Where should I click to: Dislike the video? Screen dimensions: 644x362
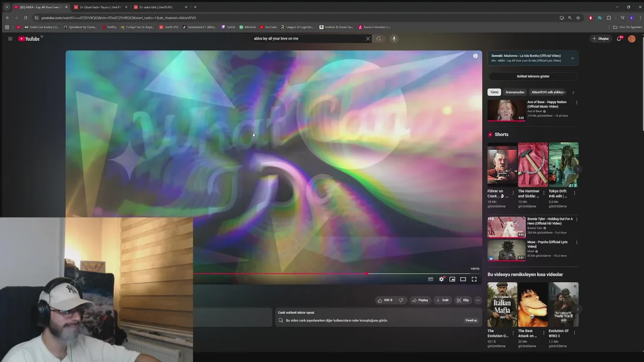401,300
